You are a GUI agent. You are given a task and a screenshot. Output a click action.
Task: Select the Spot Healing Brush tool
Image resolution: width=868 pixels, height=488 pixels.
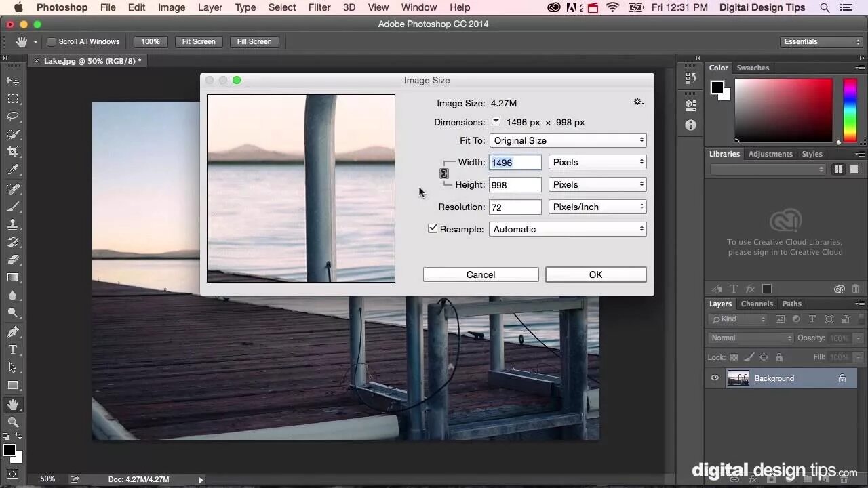point(13,189)
